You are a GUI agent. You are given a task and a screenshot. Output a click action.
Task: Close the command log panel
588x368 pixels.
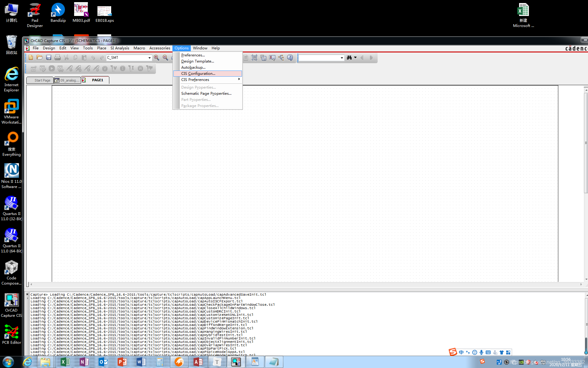coord(27,294)
